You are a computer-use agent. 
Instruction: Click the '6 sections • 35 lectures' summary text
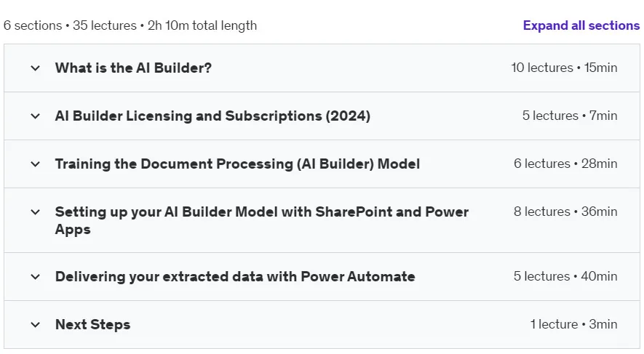click(x=70, y=25)
